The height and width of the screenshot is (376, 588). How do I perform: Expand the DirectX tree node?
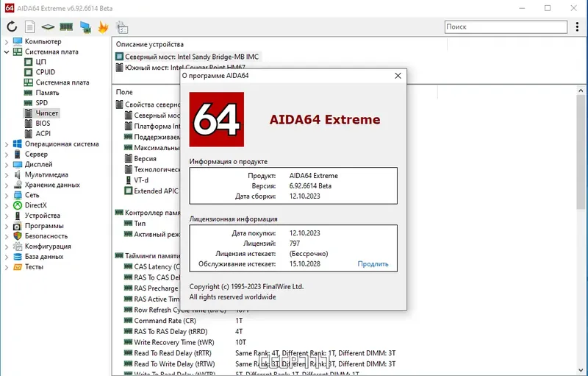[x=7, y=205]
